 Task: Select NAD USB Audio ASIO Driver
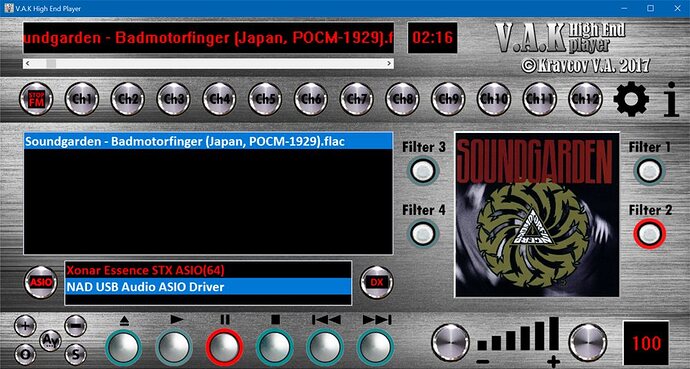tap(208, 287)
